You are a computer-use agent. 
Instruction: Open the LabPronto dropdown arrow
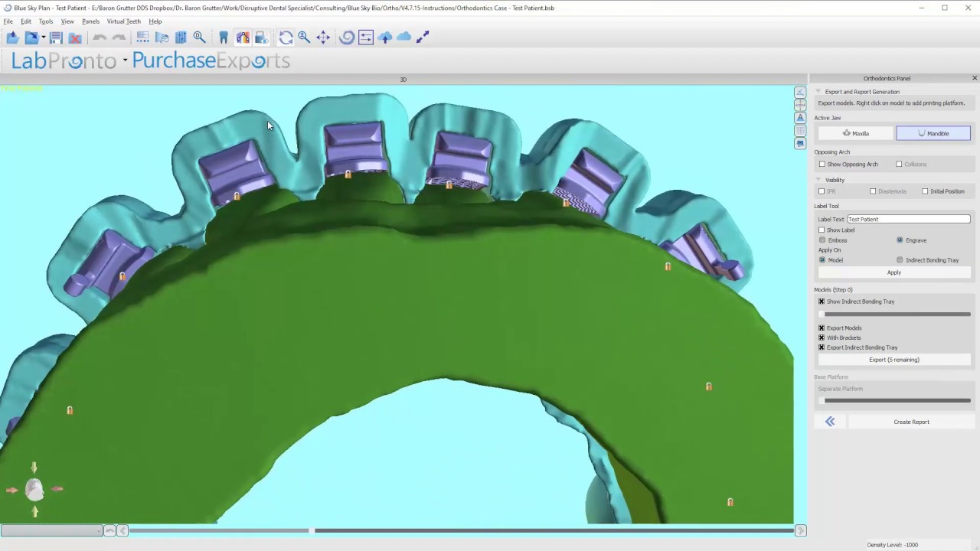click(125, 60)
